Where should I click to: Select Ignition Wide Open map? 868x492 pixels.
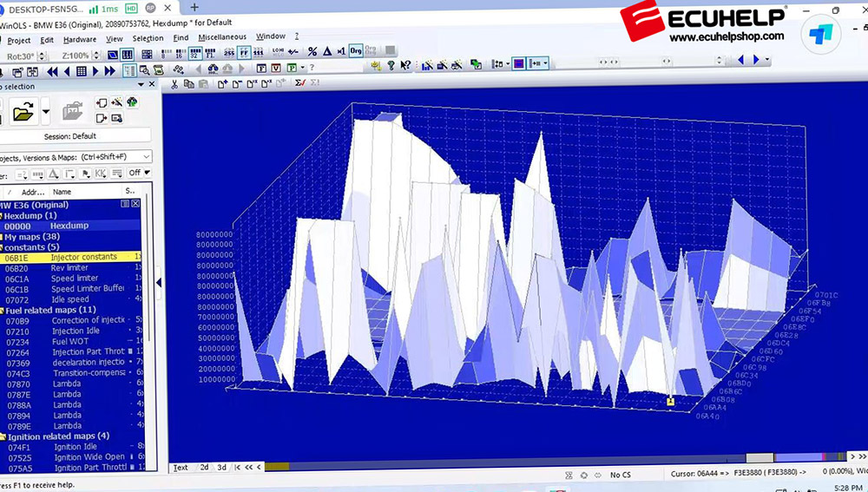(71, 457)
